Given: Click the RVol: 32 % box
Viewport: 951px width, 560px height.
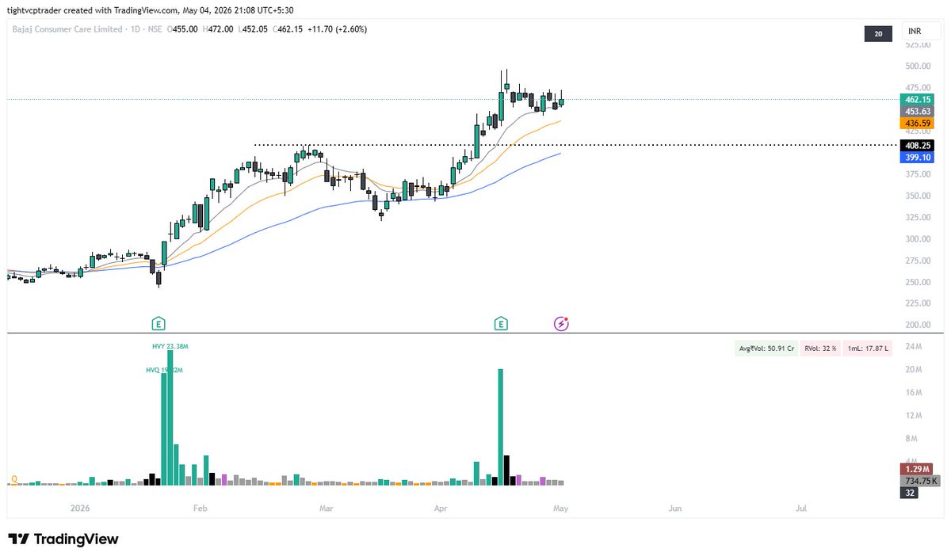Looking at the screenshot, I should click(821, 348).
